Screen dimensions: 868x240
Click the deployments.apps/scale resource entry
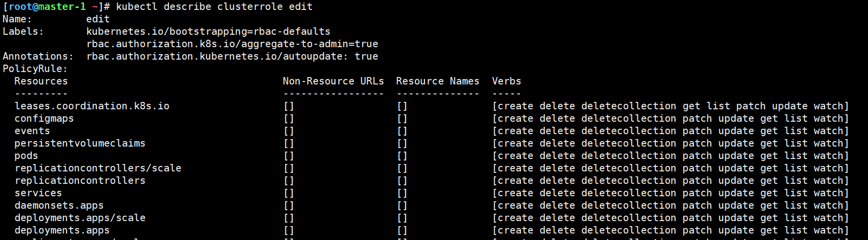[80, 218]
